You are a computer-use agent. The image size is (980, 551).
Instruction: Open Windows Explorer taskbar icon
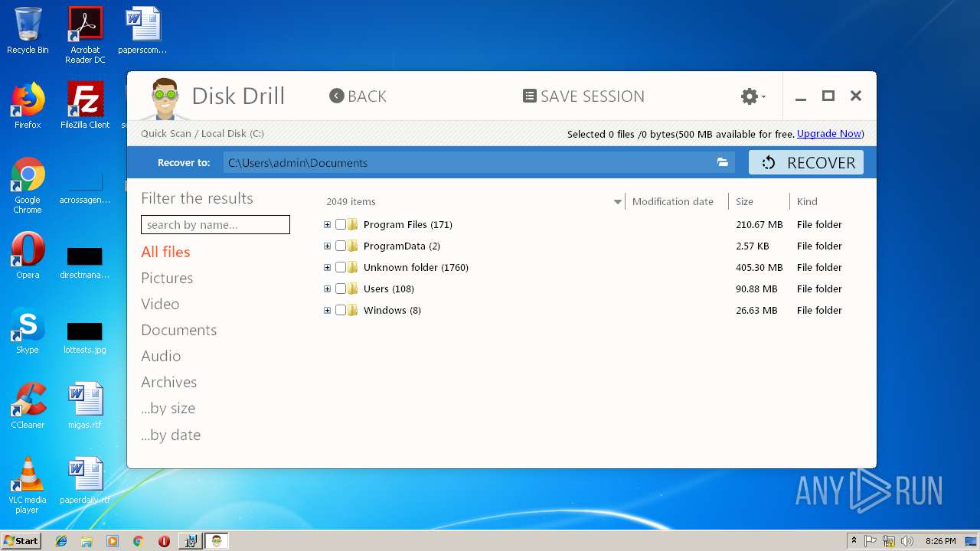point(87,541)
